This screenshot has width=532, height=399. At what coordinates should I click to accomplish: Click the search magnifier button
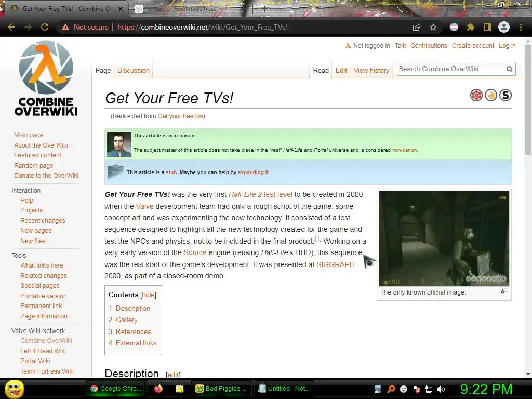click(509, 69)
